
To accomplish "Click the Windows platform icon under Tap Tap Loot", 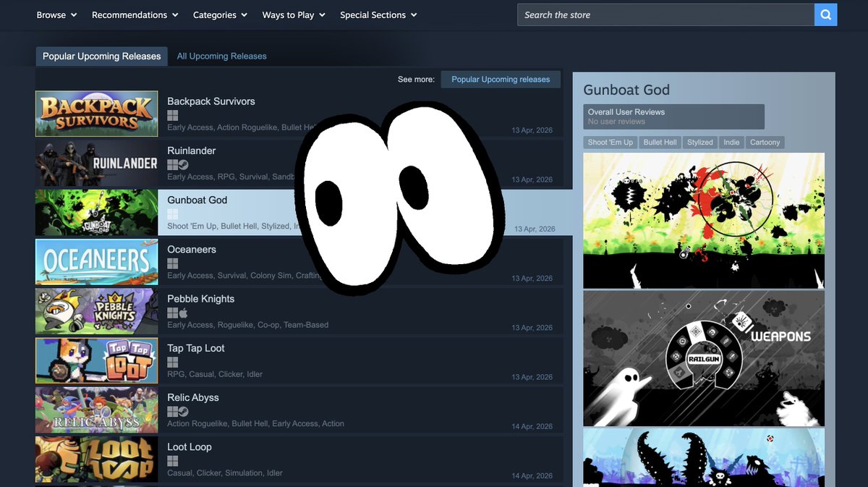I will click(x=171, y=362).
